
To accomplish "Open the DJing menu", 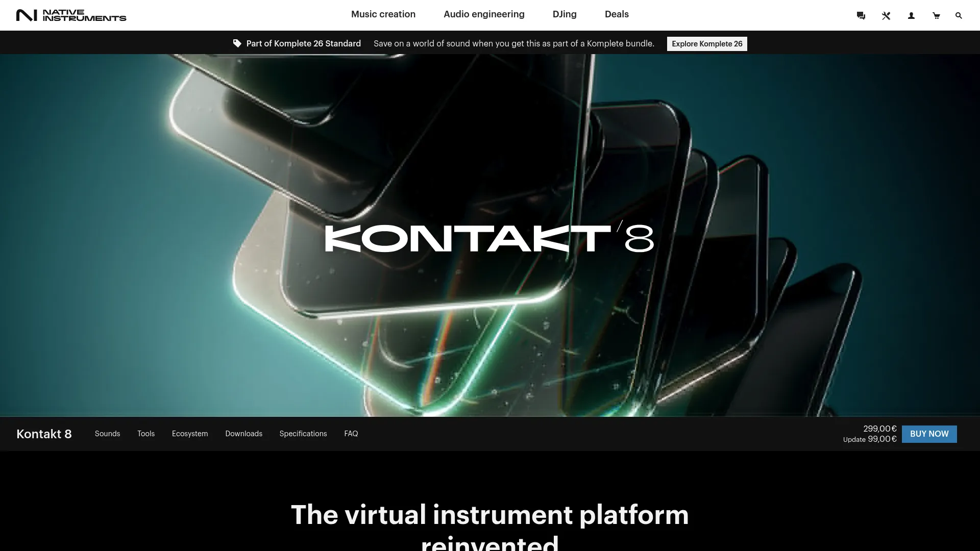I will [x=565, y=14].
